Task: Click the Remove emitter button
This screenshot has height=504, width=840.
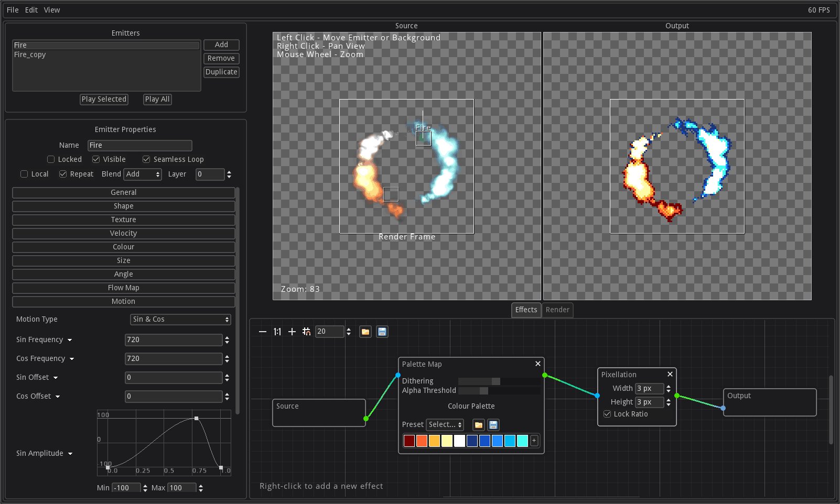Action: (x=221, y=59)
